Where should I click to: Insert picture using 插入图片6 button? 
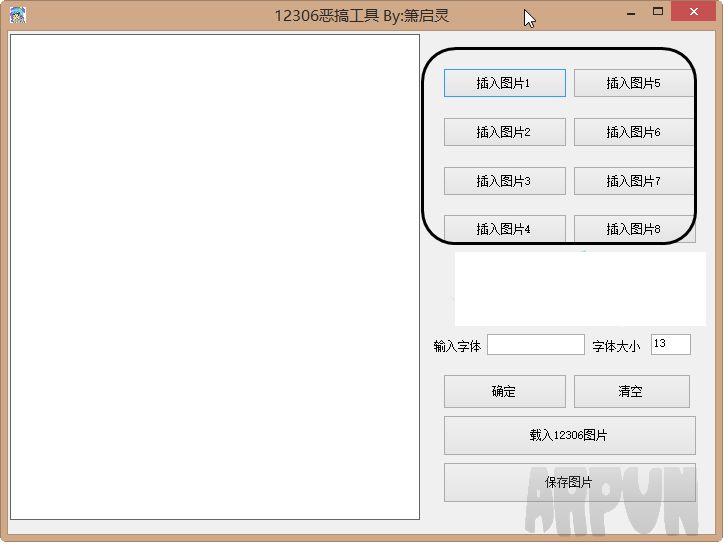coord(634,132)
